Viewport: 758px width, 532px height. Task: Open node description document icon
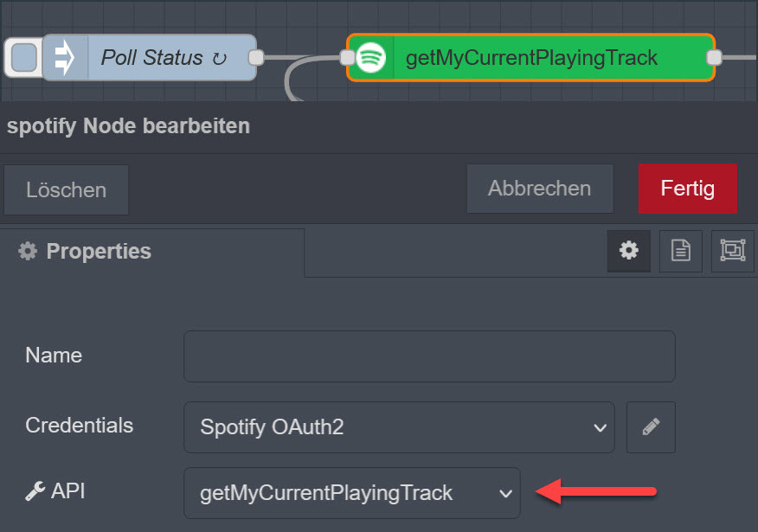[x=681, y=251]
